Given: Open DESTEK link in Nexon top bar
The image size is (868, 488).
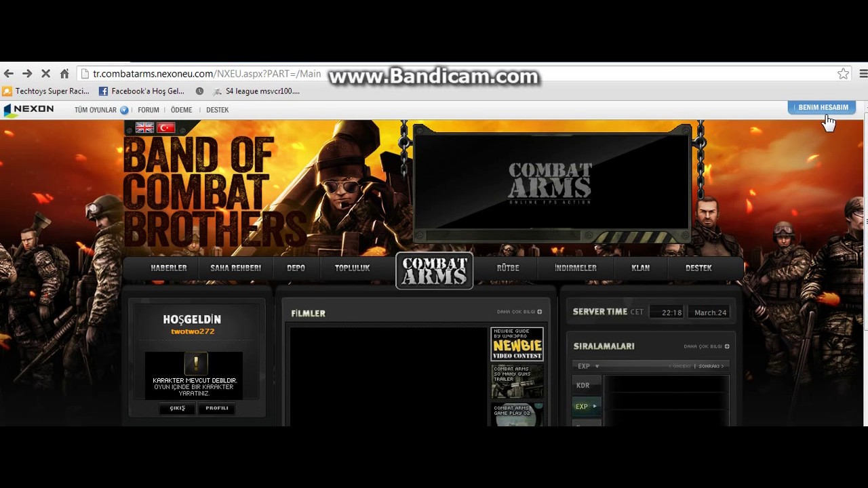Looking at the screenshot, I should [217, 110].
